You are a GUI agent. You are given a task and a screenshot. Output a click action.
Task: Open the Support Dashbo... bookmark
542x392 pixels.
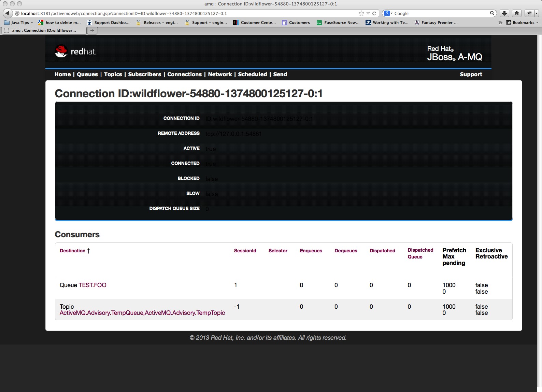click(x=108, y=23)
